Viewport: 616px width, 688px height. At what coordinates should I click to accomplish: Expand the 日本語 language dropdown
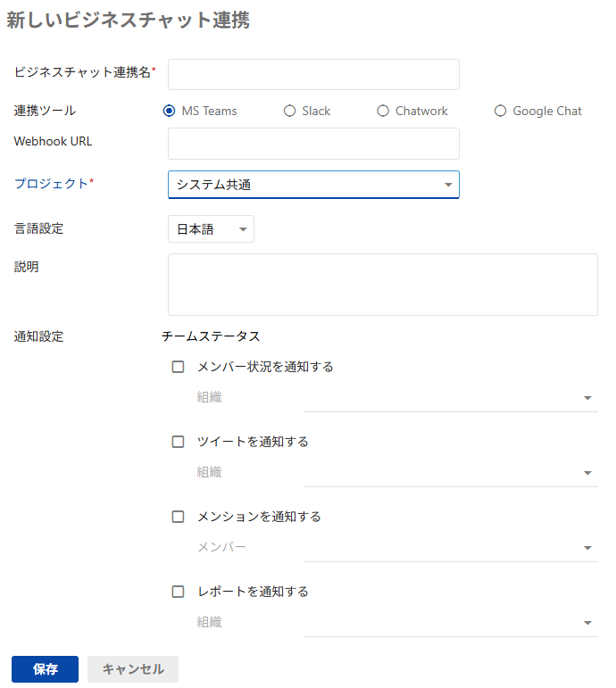point(211,229)
